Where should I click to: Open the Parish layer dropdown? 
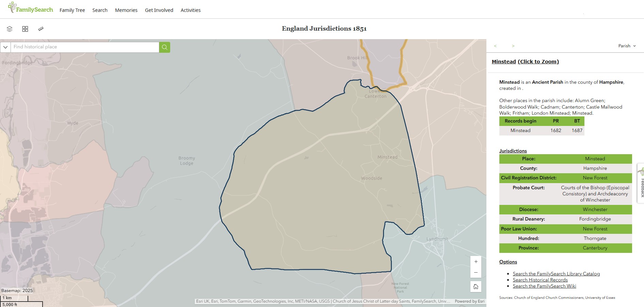pyautogui.click(x=627, y=46)
